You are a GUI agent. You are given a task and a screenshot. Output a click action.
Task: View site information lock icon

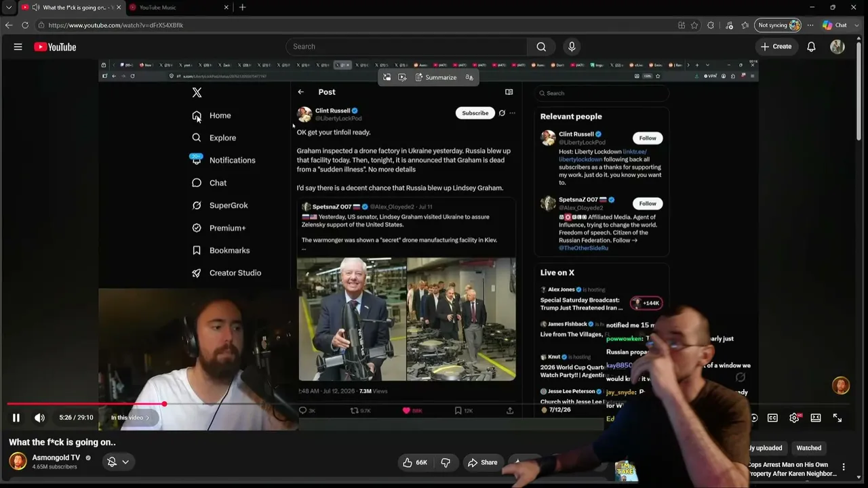(41, 25)
